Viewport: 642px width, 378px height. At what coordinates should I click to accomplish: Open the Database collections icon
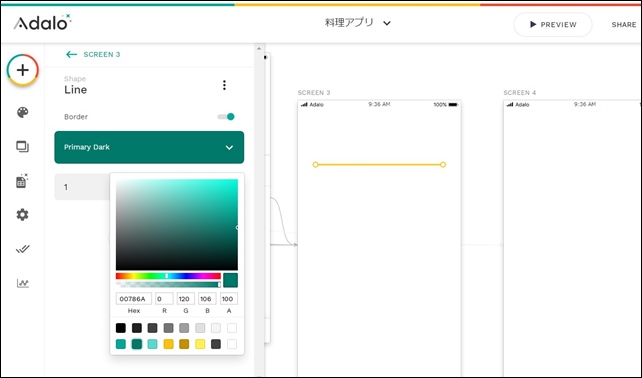point(22,181)
